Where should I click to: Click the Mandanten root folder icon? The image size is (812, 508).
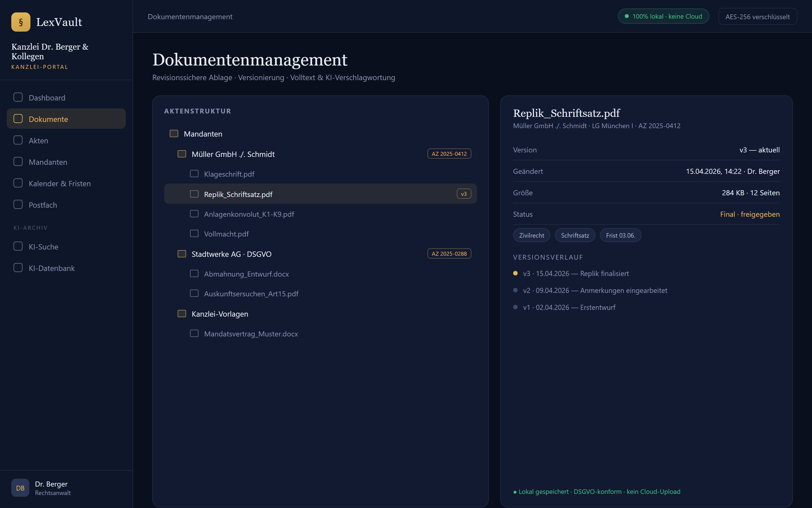pos(174,134)
